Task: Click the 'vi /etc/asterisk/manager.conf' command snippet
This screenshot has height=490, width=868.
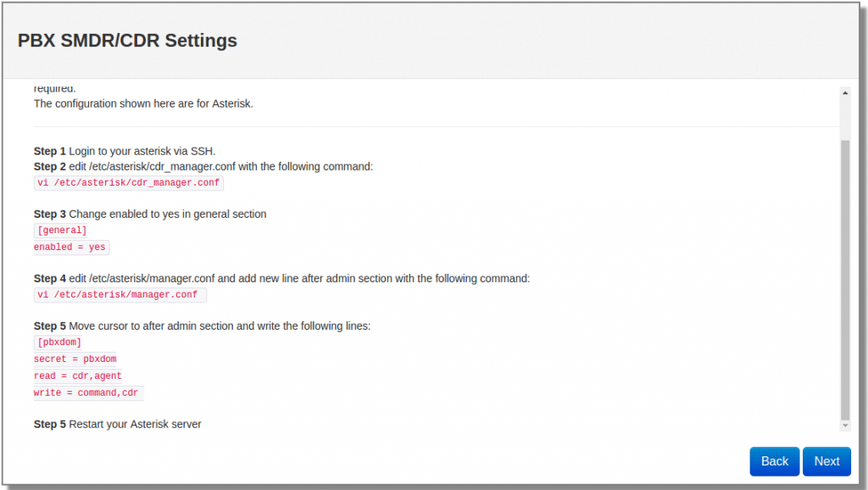Action: tap(120, 295)
